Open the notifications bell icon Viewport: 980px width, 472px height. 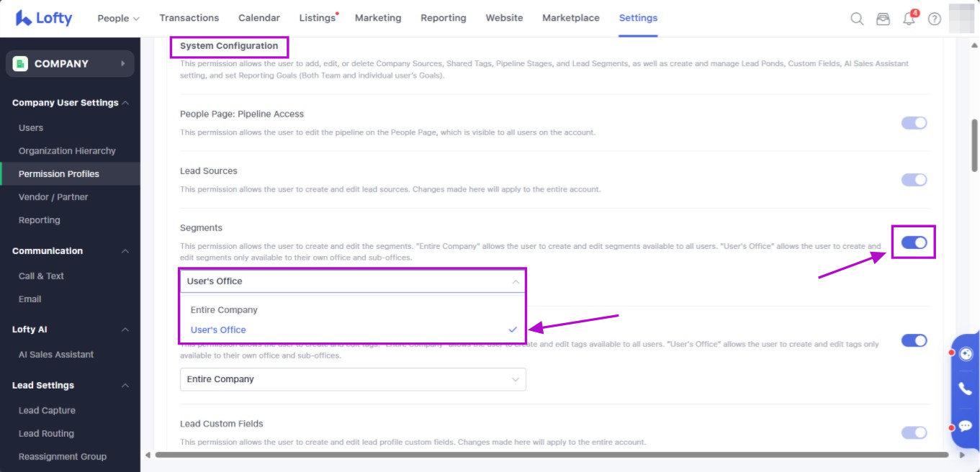coord(909,19)
